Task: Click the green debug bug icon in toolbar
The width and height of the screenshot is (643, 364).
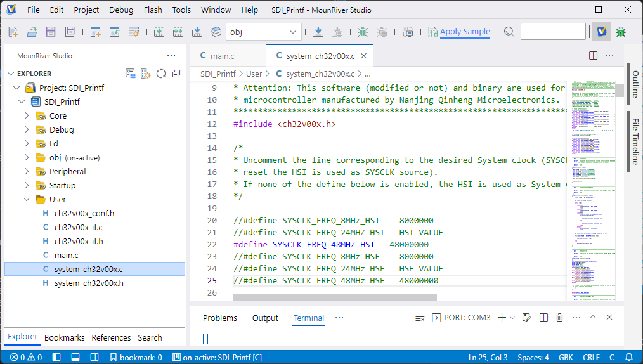Action: 362,32
